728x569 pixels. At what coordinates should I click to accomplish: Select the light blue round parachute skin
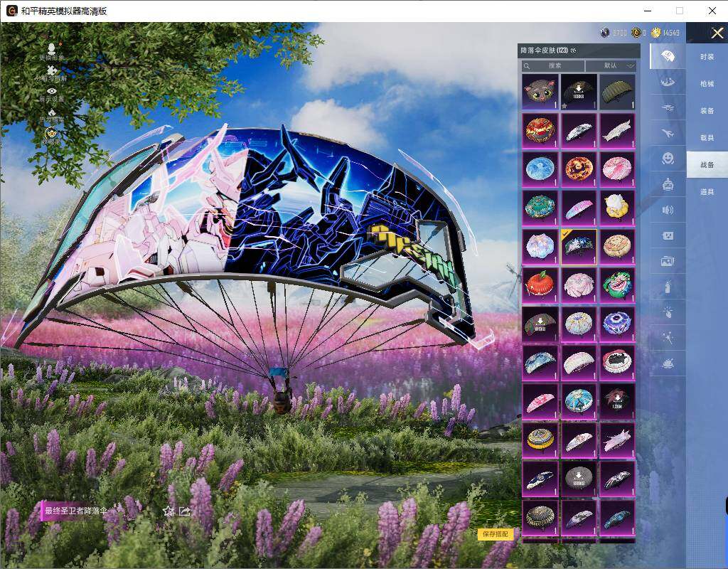pos(540,169)
